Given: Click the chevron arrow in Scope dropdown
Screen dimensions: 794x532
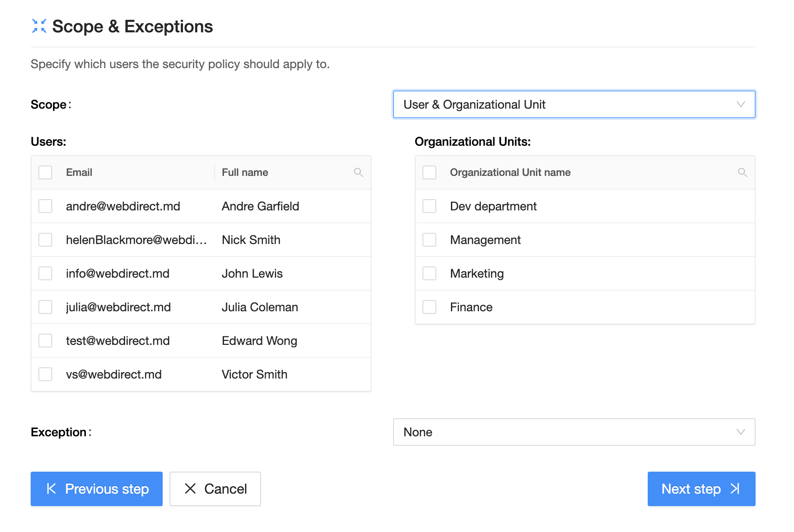Looking at the screenshot, I should coord(740,104).
